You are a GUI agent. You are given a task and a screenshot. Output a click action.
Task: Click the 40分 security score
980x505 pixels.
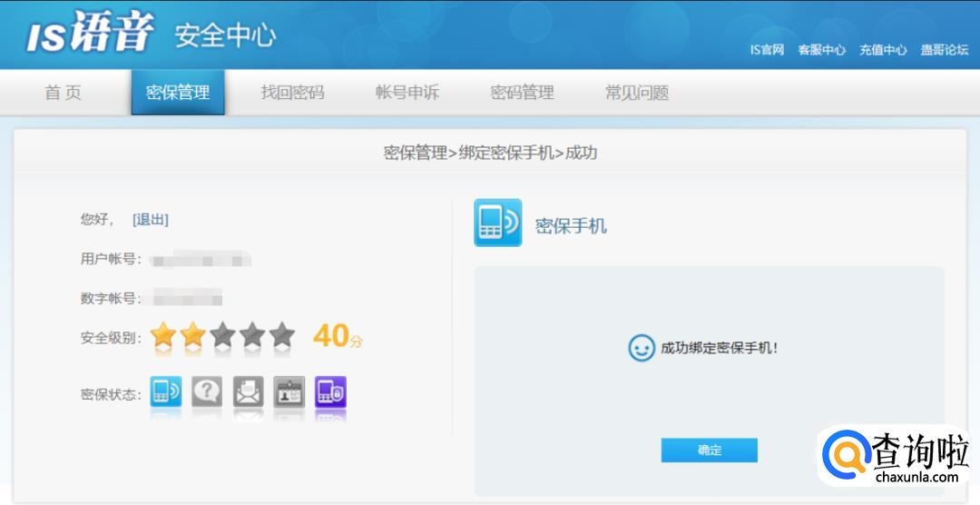[x=338, y=336]
